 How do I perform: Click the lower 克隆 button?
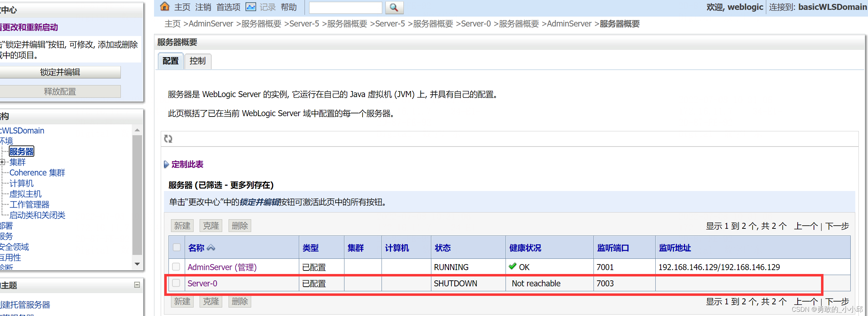coord(211,301)
